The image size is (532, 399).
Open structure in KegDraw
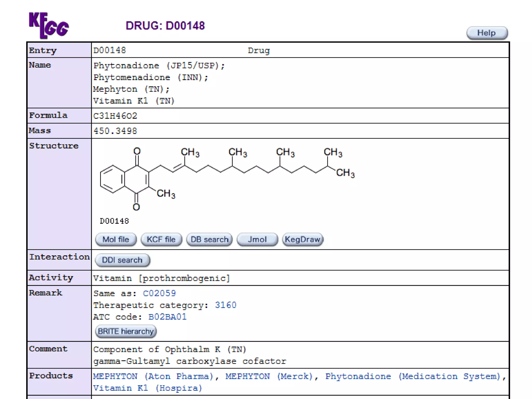tap(303, 239)
